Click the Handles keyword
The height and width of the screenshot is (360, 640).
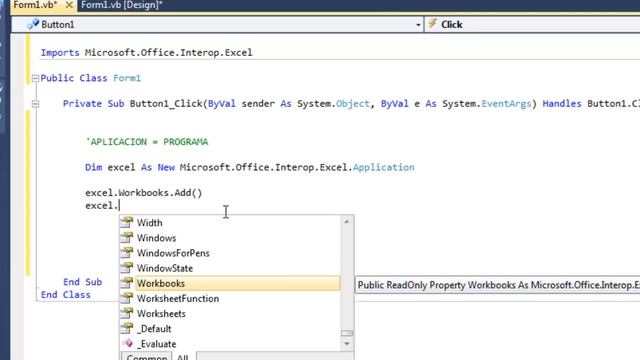pyautogui.click(x=562, y=104)
